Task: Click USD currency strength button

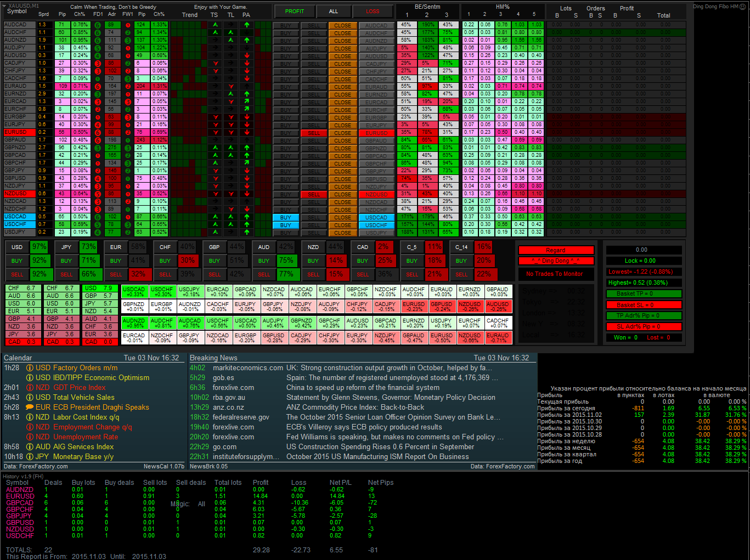Action: (x=17, y=247)
